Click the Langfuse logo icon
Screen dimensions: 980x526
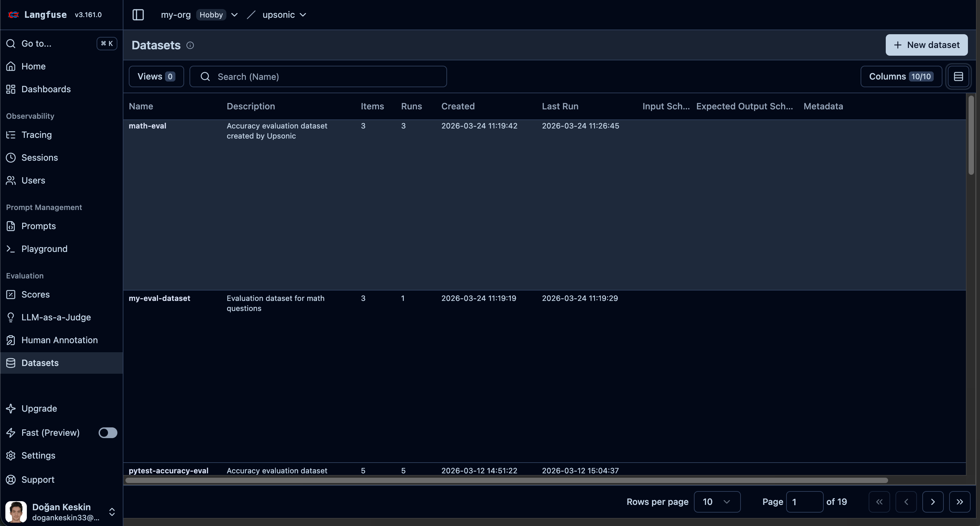(x=13, y=14)
